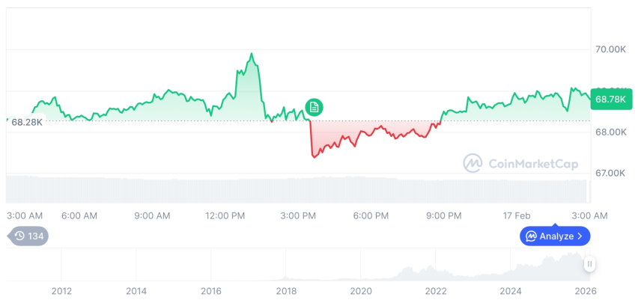The image size is (644, 300).
Task: Click the CoinMarketCap watermark logo
Action: coord(520,163)
